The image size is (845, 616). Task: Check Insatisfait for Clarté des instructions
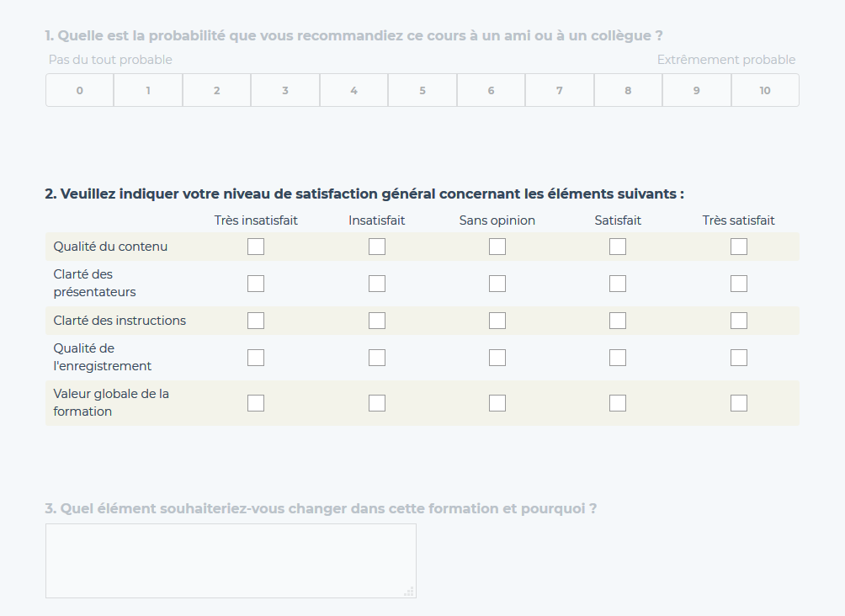tap(376, 320)
